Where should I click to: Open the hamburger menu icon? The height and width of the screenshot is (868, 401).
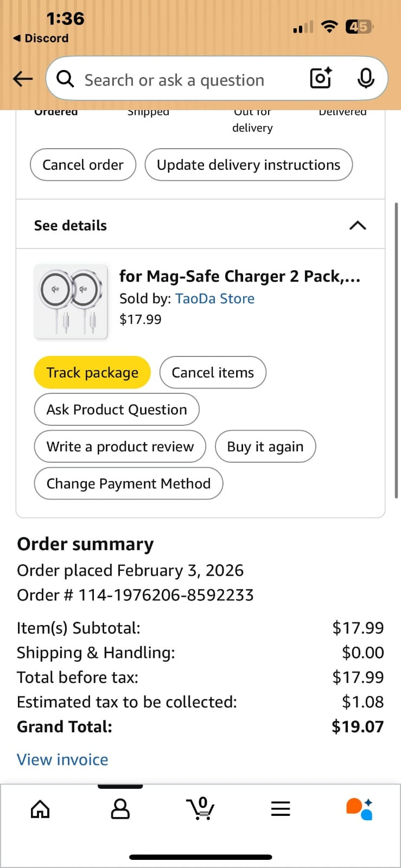point(281,809)
